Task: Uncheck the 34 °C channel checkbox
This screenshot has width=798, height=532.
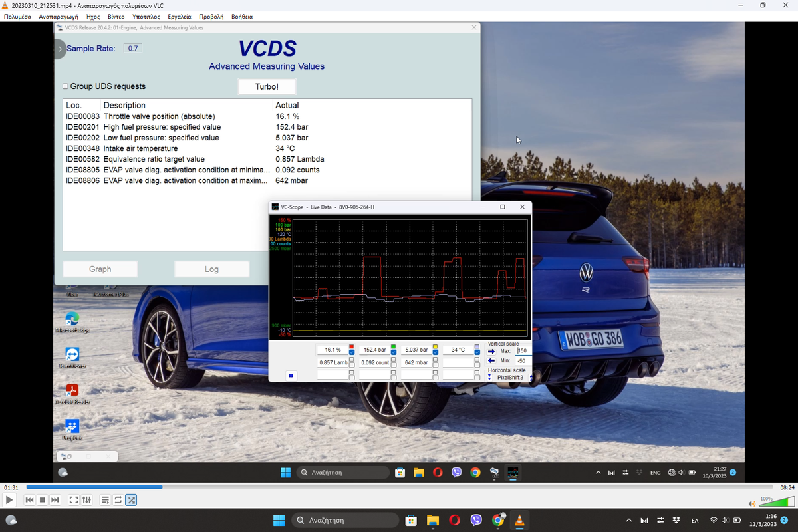Action: pyautogui.click(x=477, y=352)
